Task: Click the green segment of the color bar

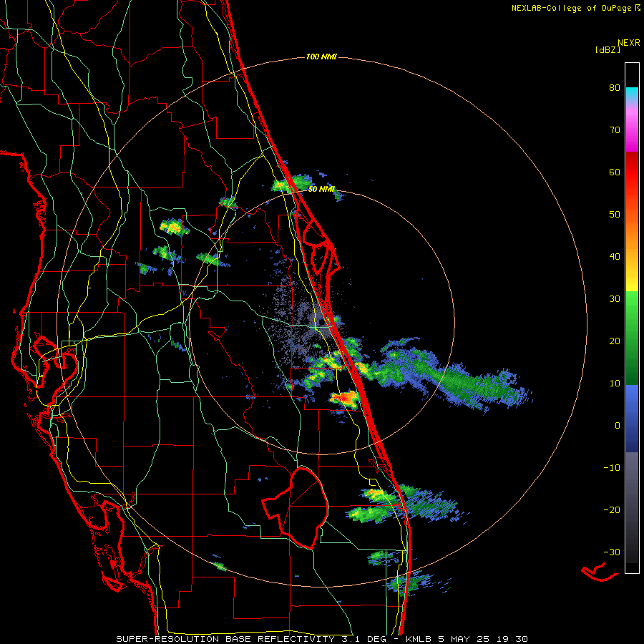Action: coord(632,338)
